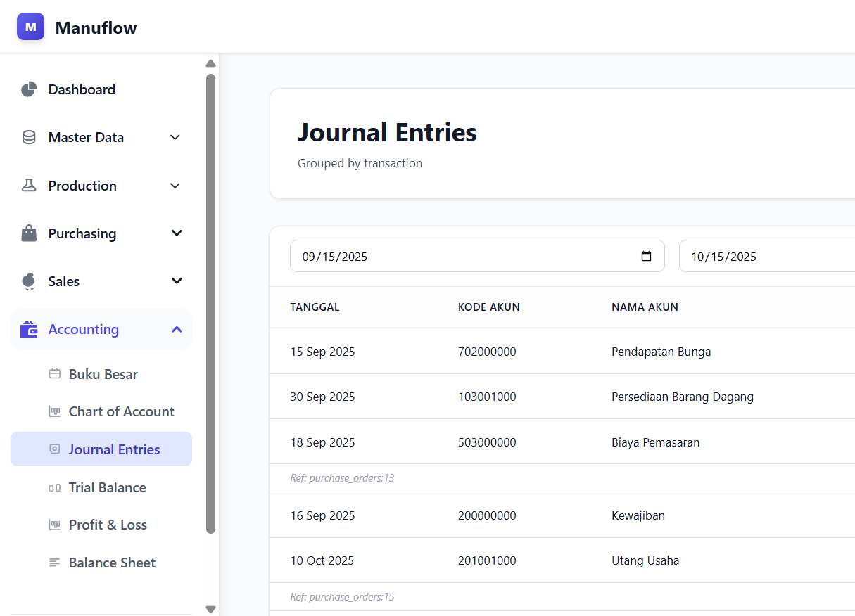Expand the Purchasing submenu chevron
The height and width of the screenshot is (616, 855).
pyautogui.click(x=177, y=233)
